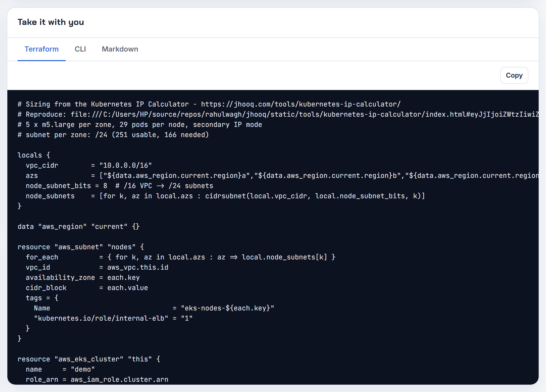Click the resource "aws_eks_cluster" "this" line
546x392 pixels.
click(x=89, y=359)
